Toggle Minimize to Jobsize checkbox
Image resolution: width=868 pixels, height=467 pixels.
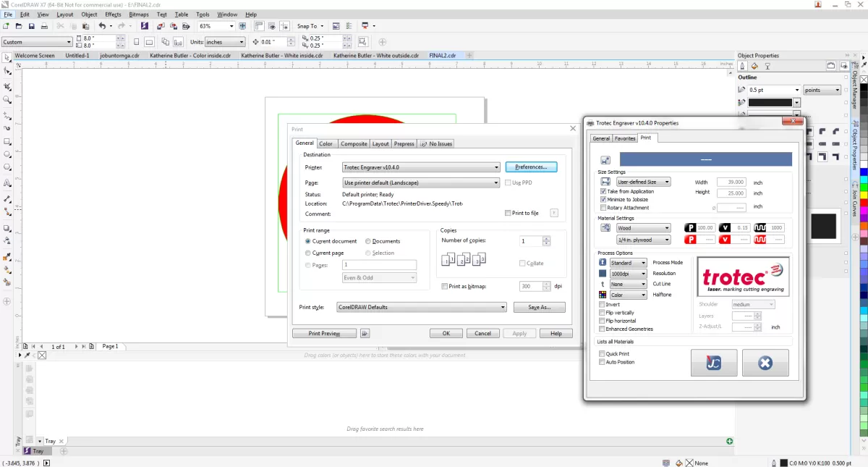point(603,200)
